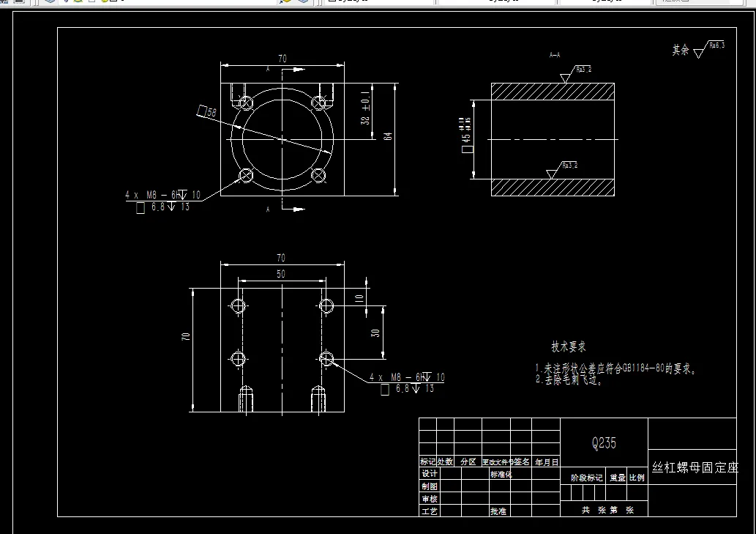Viewport: 756px width, 534px height.
Task: Click the 重量 cell label
Action: [617, 478]
